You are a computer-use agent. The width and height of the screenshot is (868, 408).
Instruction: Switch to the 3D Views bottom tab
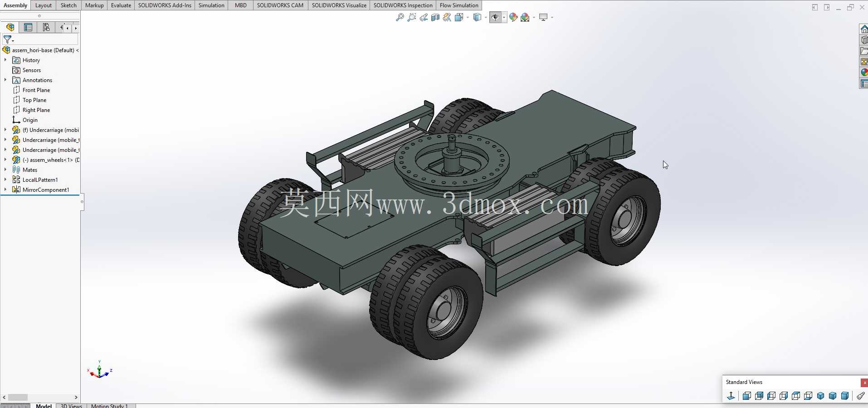(x=71, y=406)
